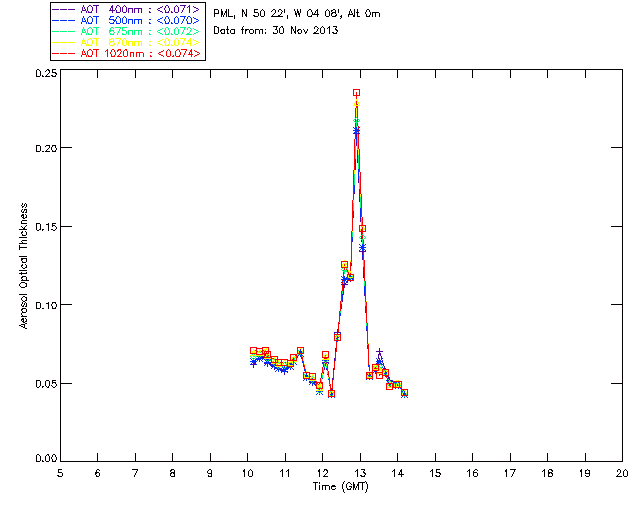Click the x-axis label 15
This screenshot has width=640, height=512.
pos(435,473)
